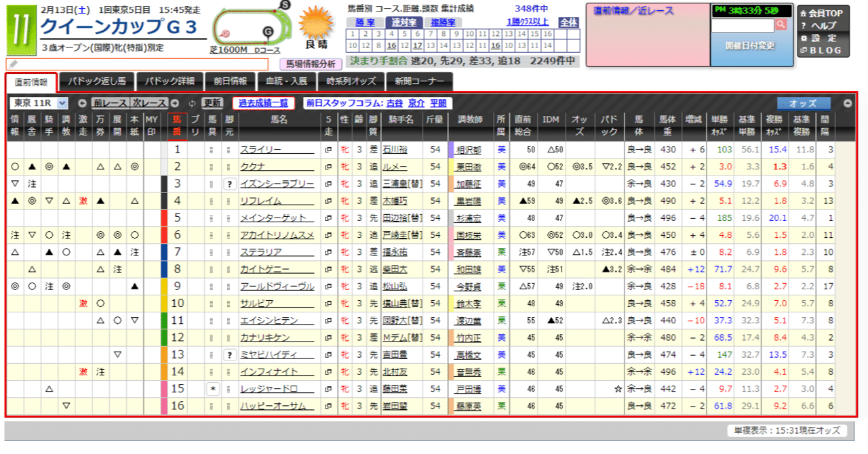Toggle the 連対率 statistics view
Image resolution: width=868 pixels, height=454 pixels.
click(405, 22)
